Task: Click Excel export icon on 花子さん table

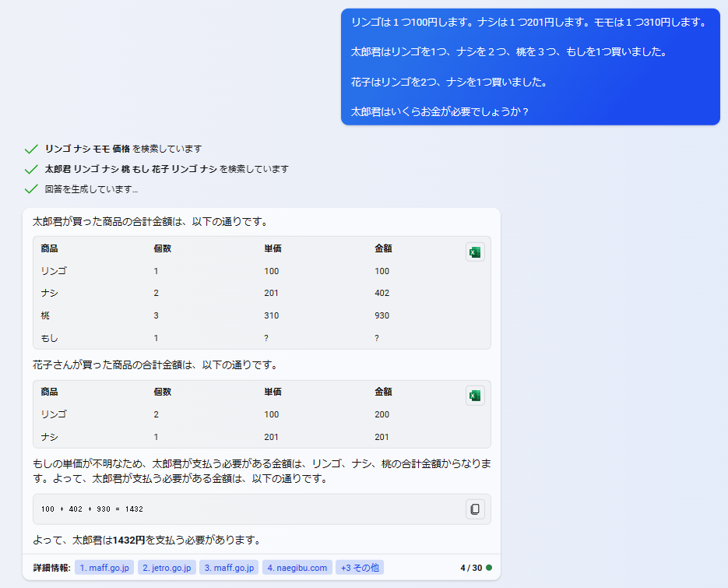Action: pyautogui.click(x=475, y=396)
